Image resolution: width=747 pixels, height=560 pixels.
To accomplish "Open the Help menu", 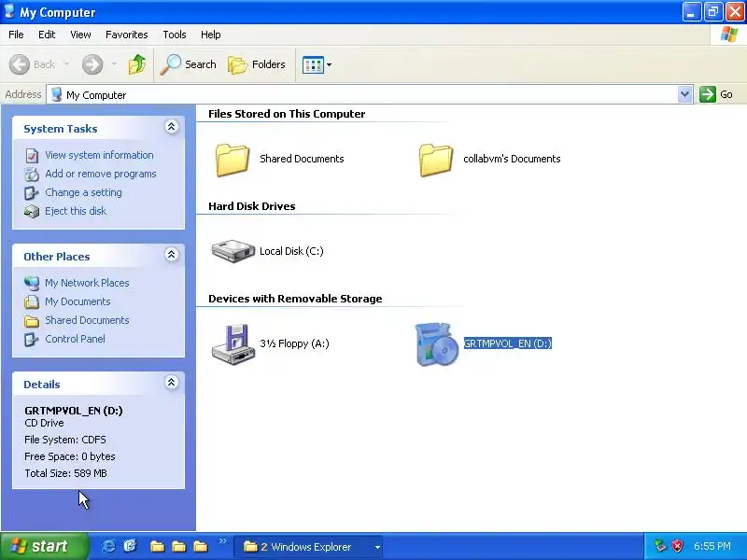I will click(211, 35).
